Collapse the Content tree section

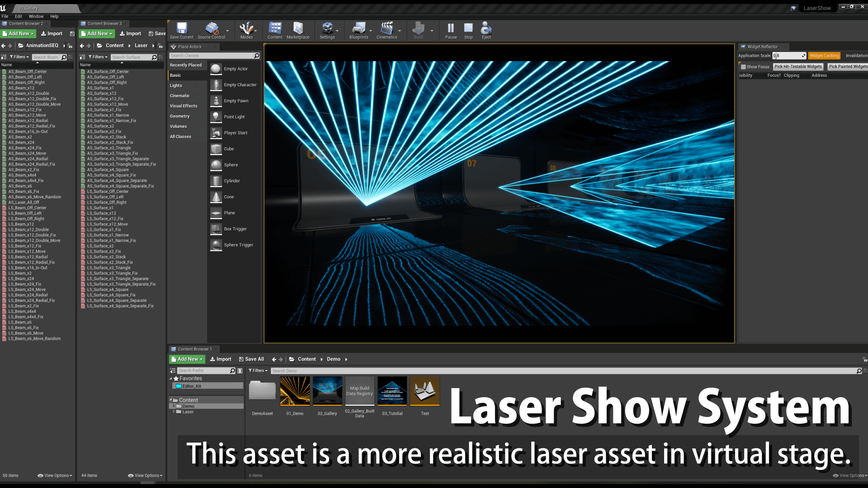click(x=171, y=400)
